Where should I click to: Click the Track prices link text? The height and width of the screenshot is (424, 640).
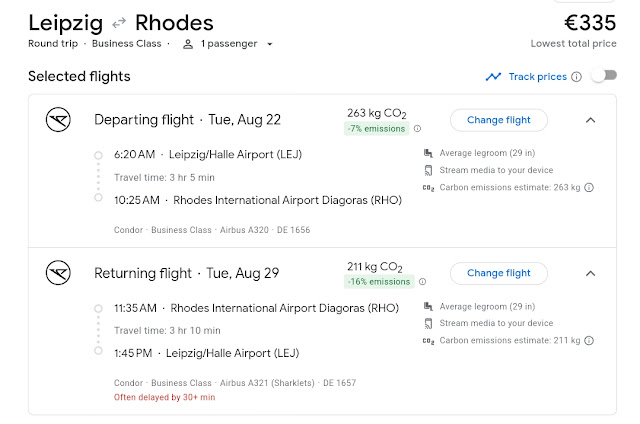[x=537, y=77]
